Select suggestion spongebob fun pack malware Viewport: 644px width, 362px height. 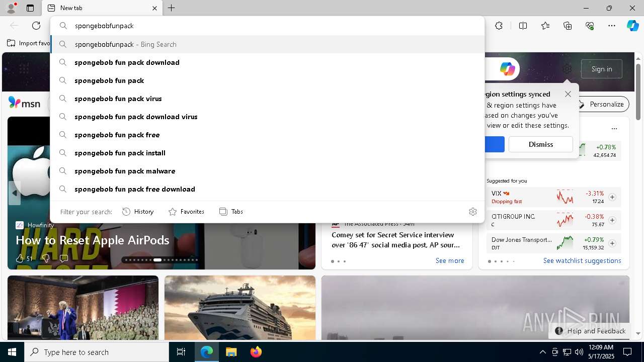267,171
